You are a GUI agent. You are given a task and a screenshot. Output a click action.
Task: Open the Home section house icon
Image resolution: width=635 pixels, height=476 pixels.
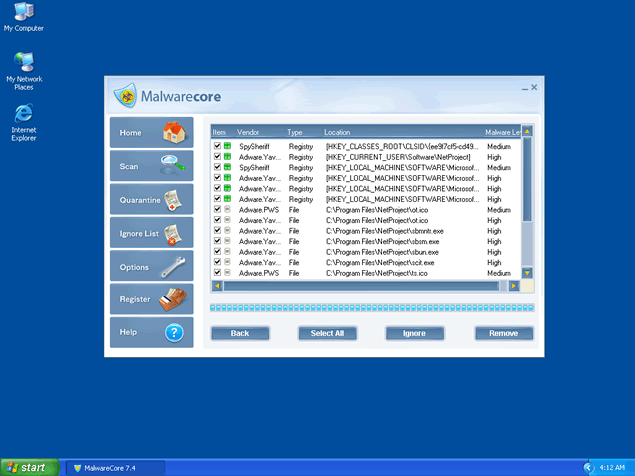[171, 133]
